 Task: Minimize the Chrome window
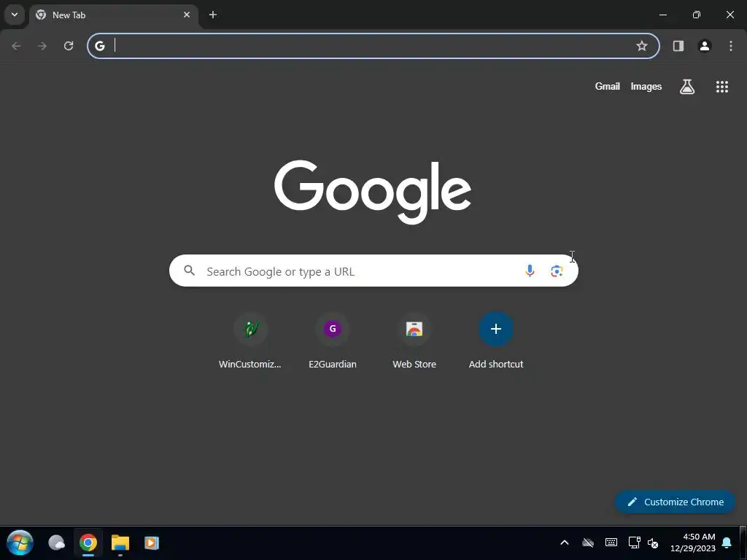662,15
